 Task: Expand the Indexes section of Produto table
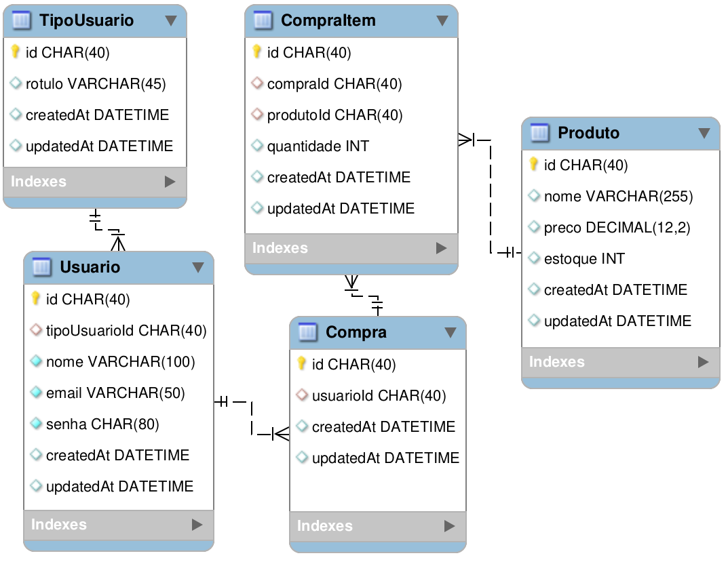coord(703,362)
